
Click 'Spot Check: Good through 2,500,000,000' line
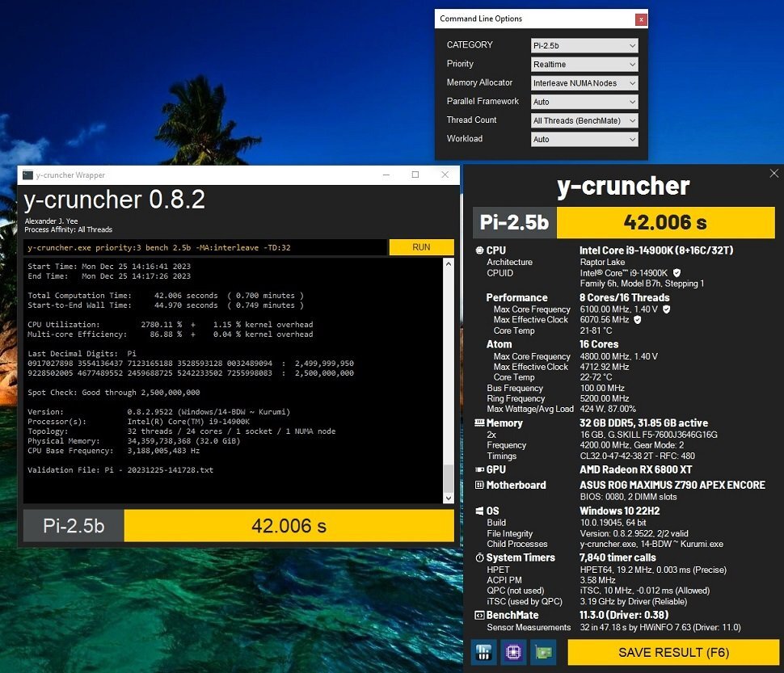(x=113, y=392)
